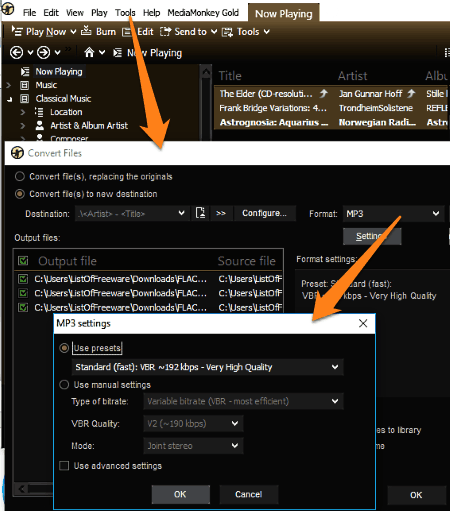Screen dimensions: 450x511
Task: Click the Configure... button
Action: [264, 213]
